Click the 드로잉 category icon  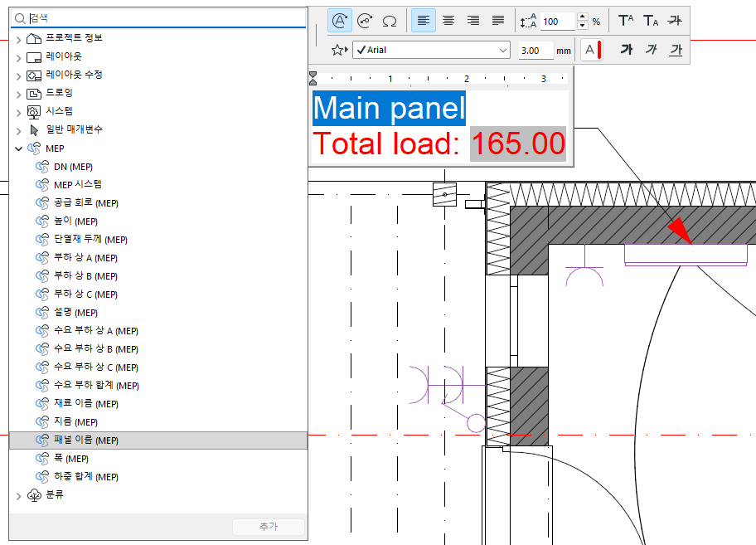pyautogui.click(x=34, y=94)
